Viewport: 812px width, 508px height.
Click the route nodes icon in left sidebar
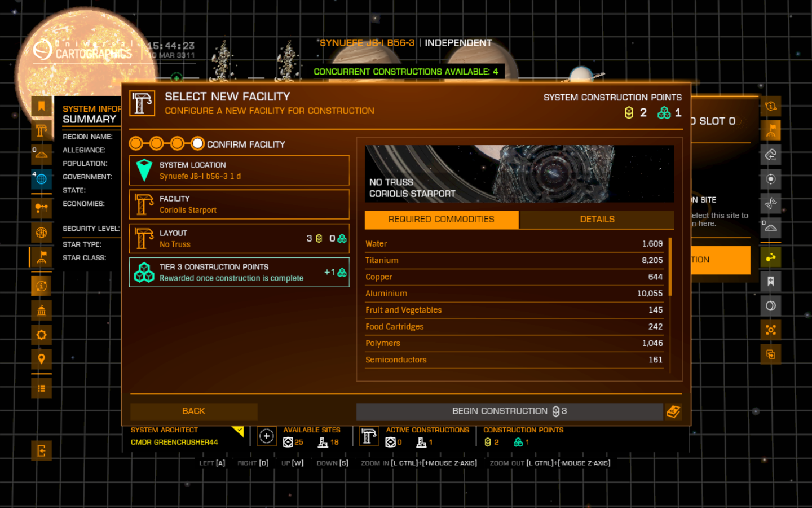41,208
